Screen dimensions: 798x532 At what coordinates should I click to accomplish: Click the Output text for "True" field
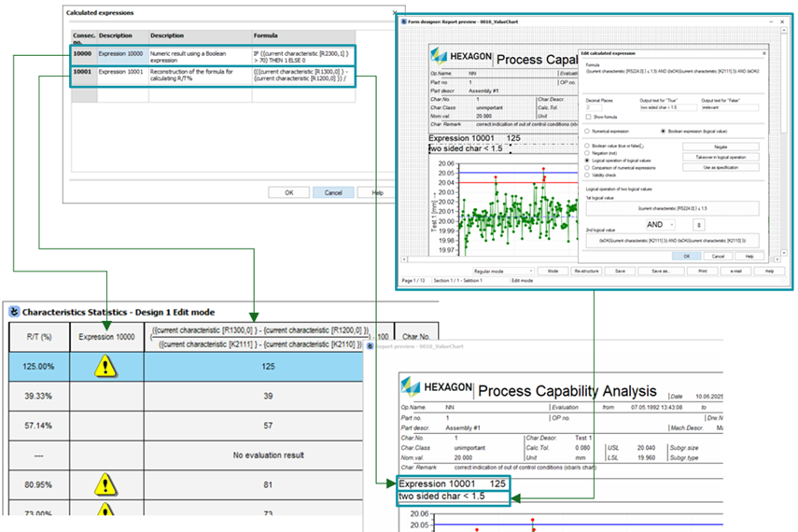[667, 108]
